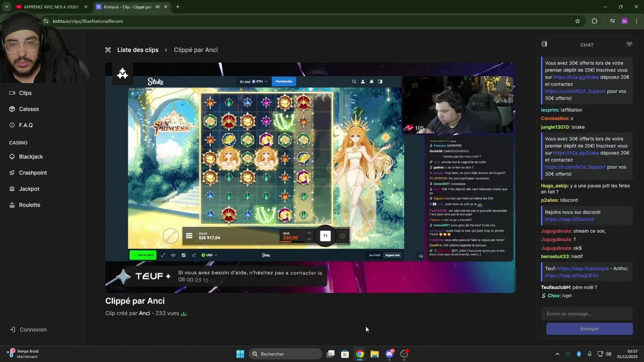
Task: Click Portefeuille button in Stake video
Action: (x=284, y=81)
